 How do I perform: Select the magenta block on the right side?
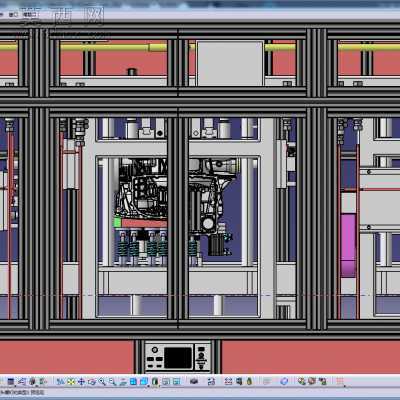coord(348,245)
